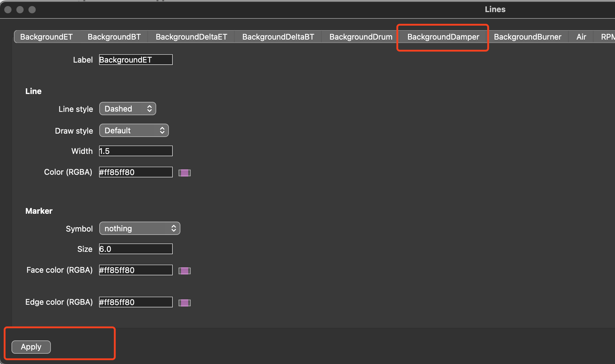
Task: Click the line Color swatch
Action: 184,173
